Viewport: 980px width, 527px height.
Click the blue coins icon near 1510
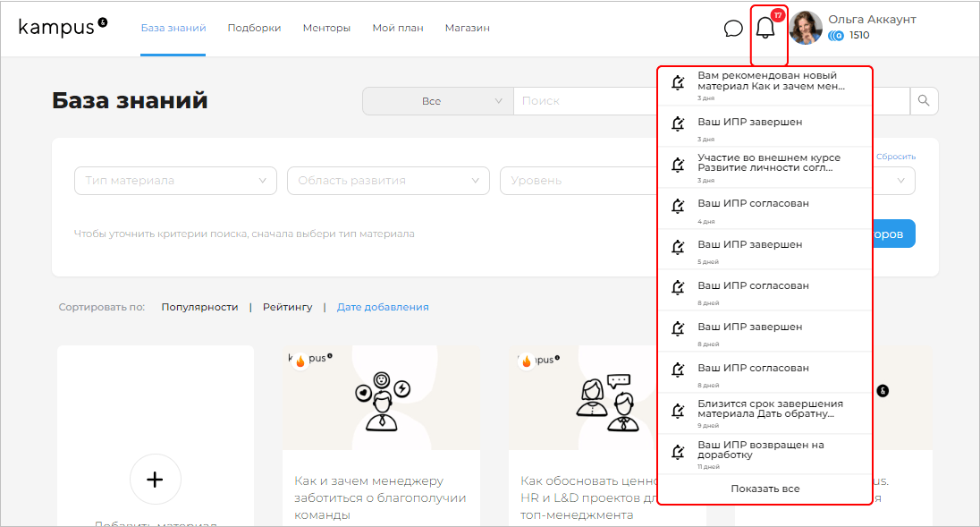pos(837,35)
